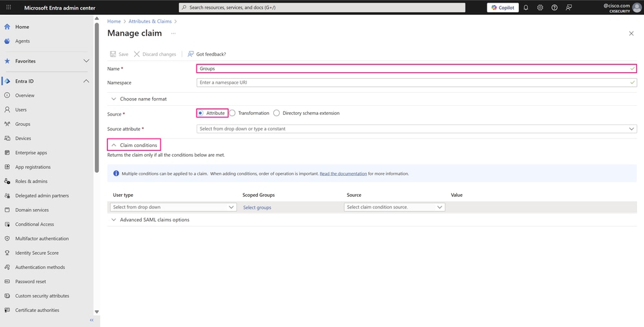Click Discard changes button

click(x=155, y=54)
